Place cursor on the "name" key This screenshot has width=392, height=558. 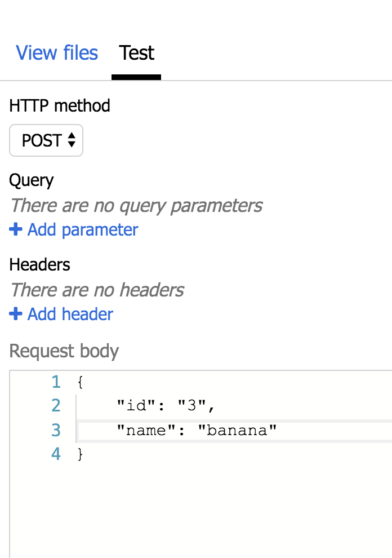(x=145, y=430)
